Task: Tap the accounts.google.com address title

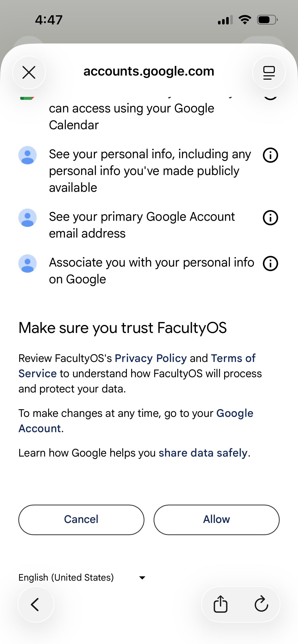Action: 149,71
